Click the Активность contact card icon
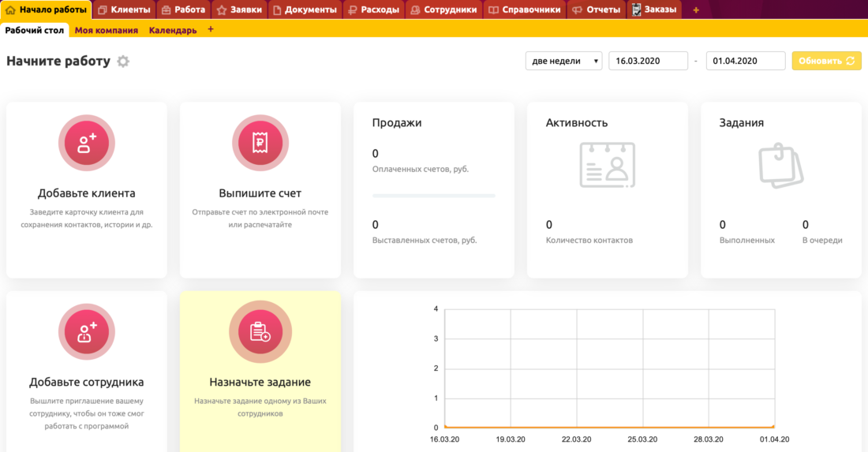This screenshot has height=452, width=868. point(607,165)
